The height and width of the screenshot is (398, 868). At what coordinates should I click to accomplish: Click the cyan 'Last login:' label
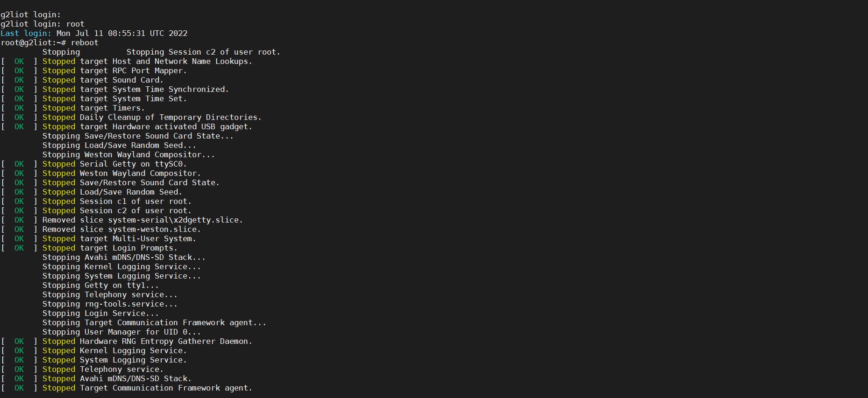(26, 33)
